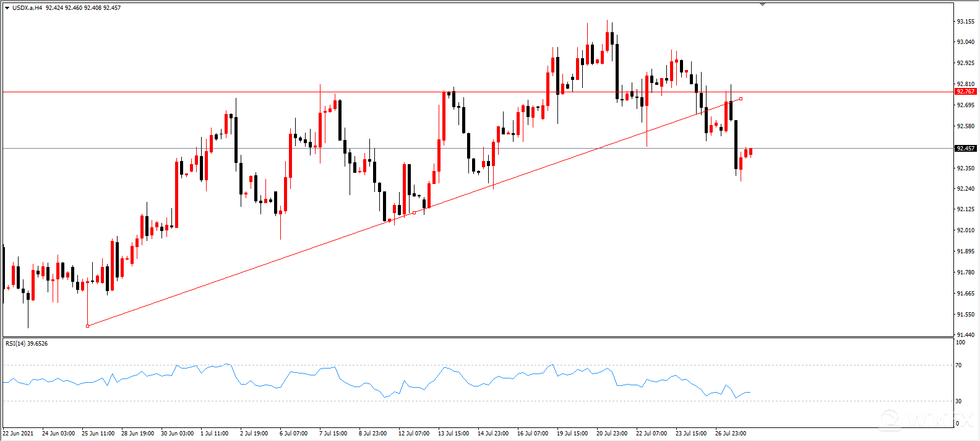Click the 91.440 value on price scale
This screenshot has width=980, height=441.
tap(965, 335)
